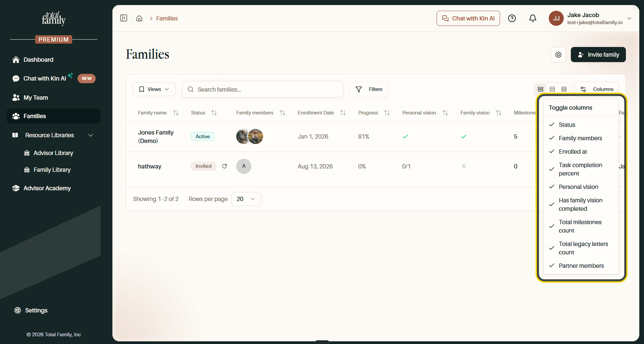Image resolution: width=644 pixels, height=344 pixels.
Task: Change rows per page dropdown
Action: point(246,199)
